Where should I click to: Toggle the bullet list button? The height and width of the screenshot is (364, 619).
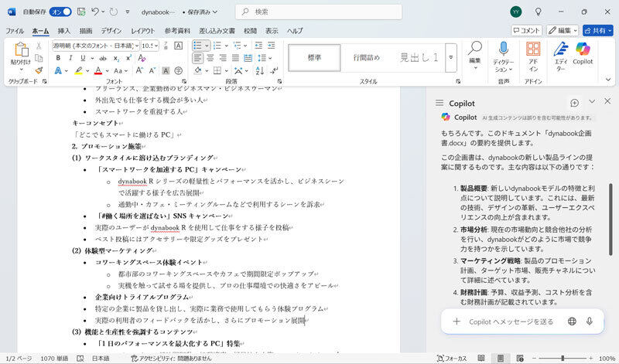(x=198, y=46)
